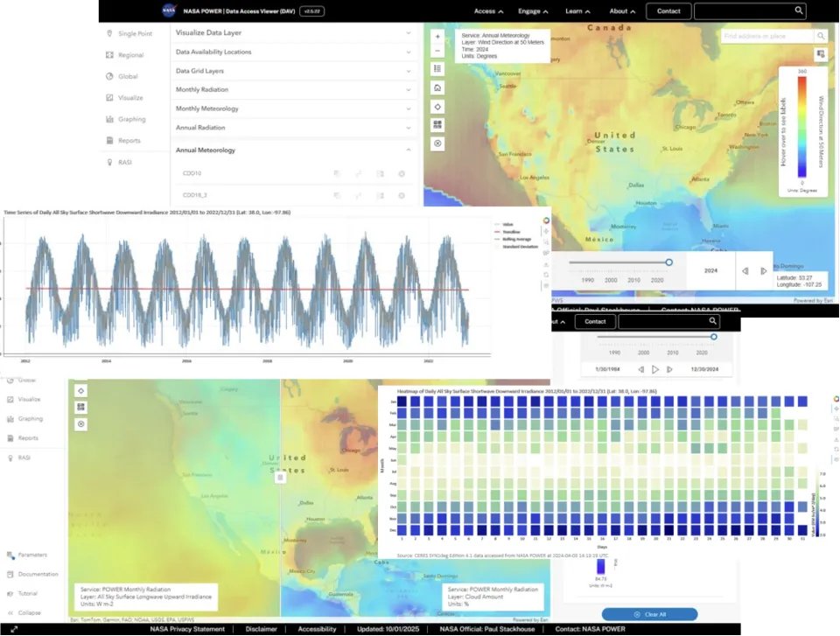Click the date slider handle in the second window
This screenshot has height=636, width=840.
point(714,337)
